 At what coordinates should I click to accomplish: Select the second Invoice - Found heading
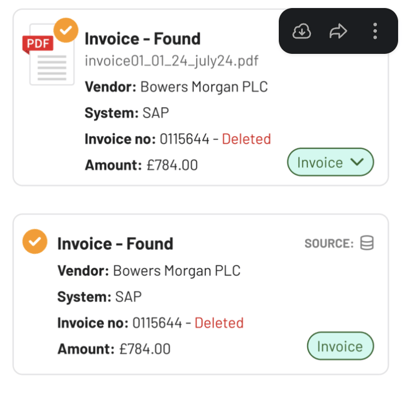pos(115,244)
